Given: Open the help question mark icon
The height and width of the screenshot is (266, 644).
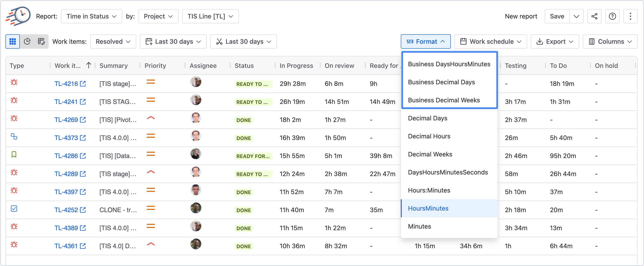Looking at the screenshot, I should 612,16.
